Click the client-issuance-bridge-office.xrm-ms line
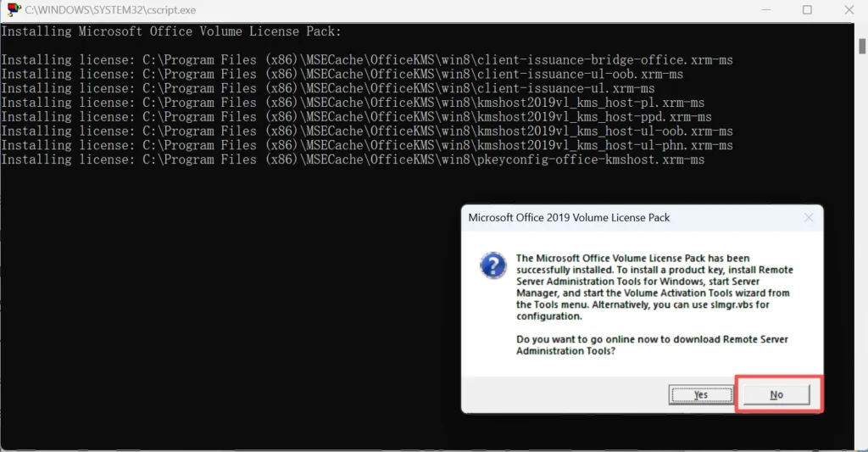Image resolution: width=868 pixels, height=452 pixels. tap(367, 60)
